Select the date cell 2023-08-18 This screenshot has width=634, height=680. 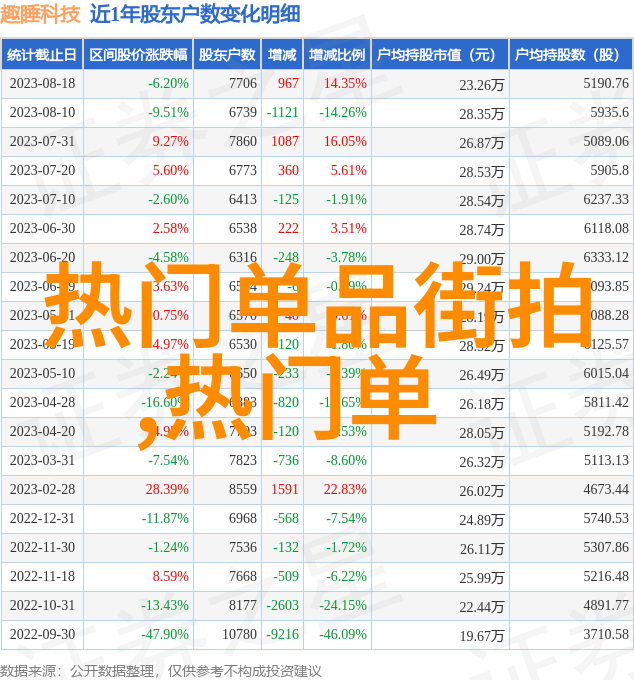click(x=42, y=83)
